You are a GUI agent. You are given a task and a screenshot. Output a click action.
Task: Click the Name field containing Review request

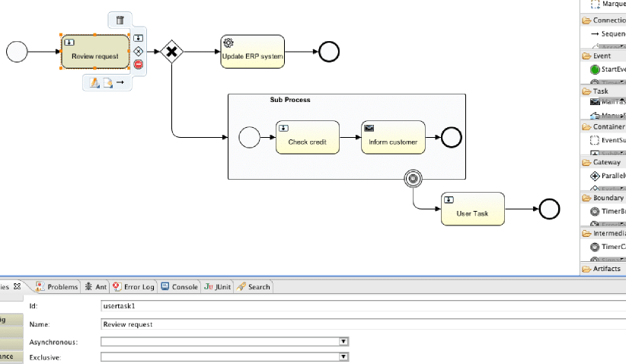[x=363, y=324]
